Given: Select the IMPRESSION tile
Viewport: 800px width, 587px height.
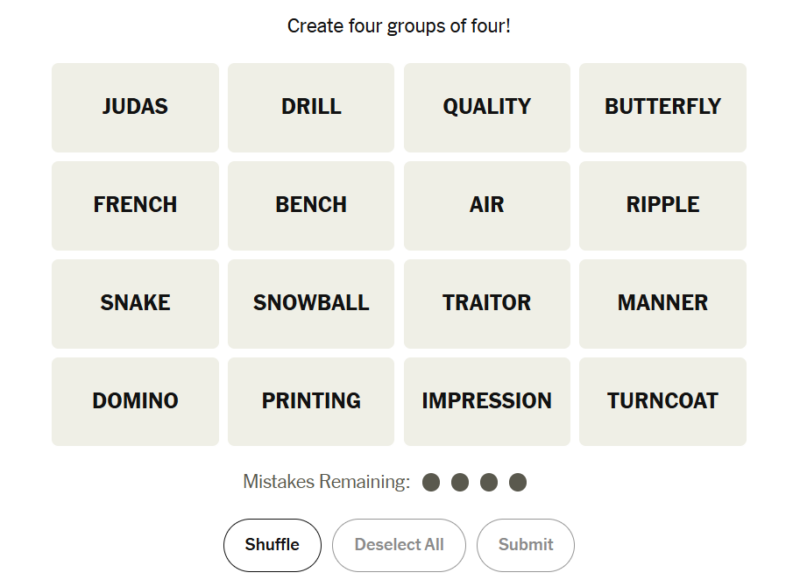Looking at the screenshot, I should click(487, 401).
